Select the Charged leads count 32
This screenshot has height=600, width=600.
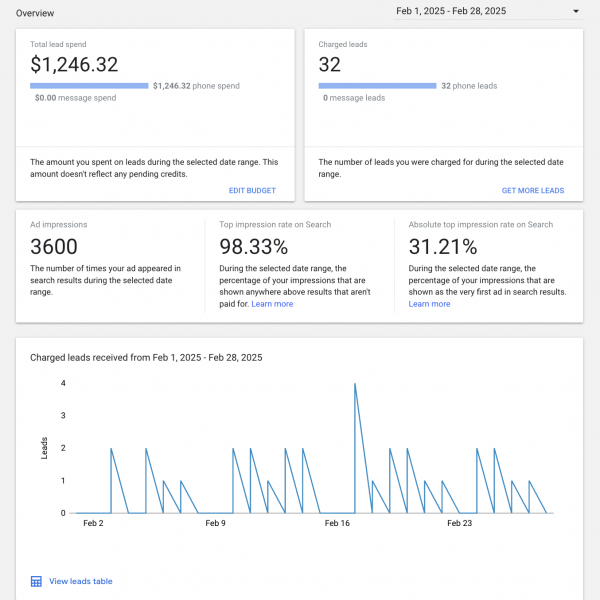pyautogui.click(x=330, y=64)
